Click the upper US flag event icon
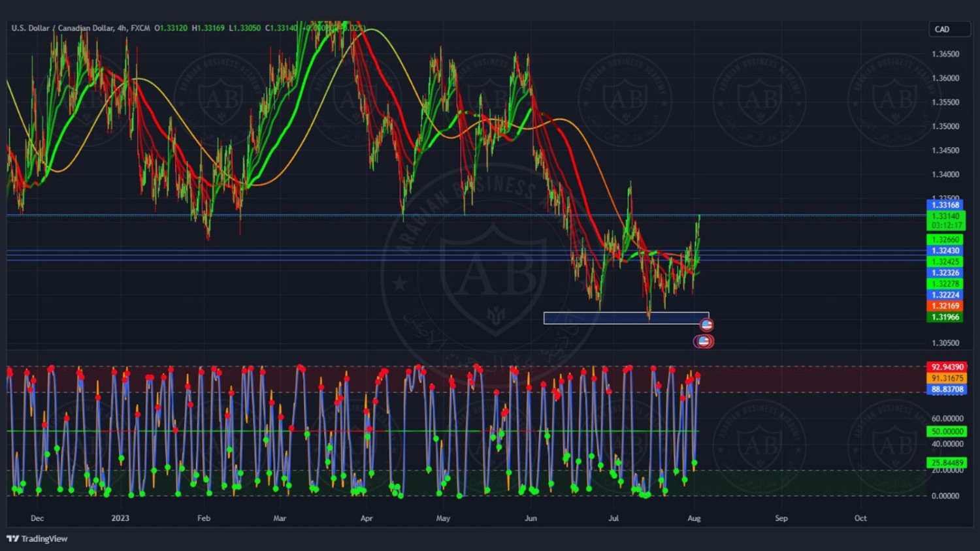This screenshot has width=980, height=551. (x=706, y=324)
